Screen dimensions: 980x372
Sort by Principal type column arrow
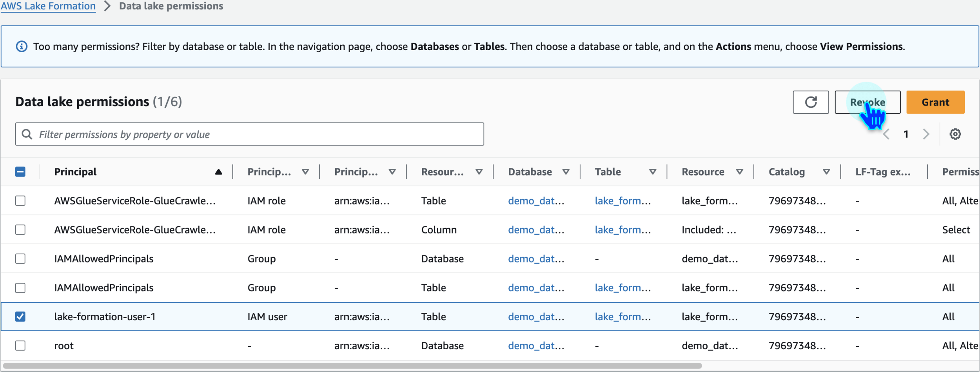(x=305, y=172)
